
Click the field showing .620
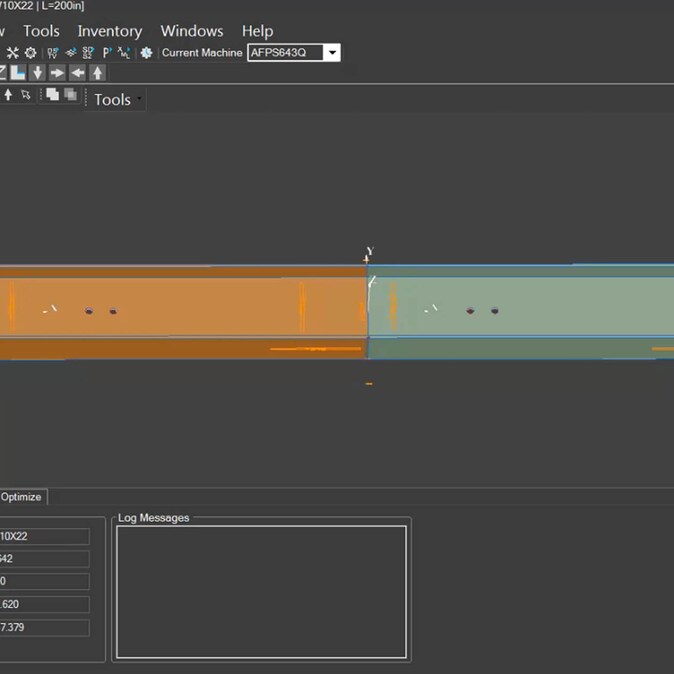[45, 604]
